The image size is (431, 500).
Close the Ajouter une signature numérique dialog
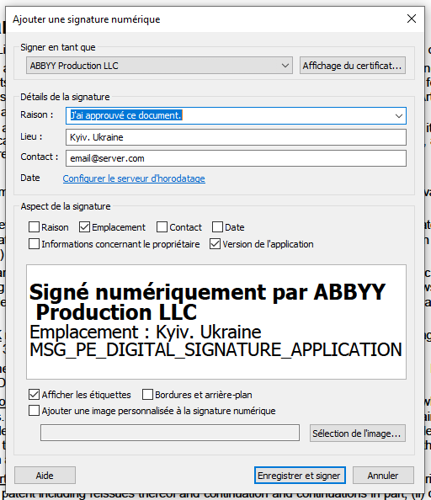(x=411, y=19)
